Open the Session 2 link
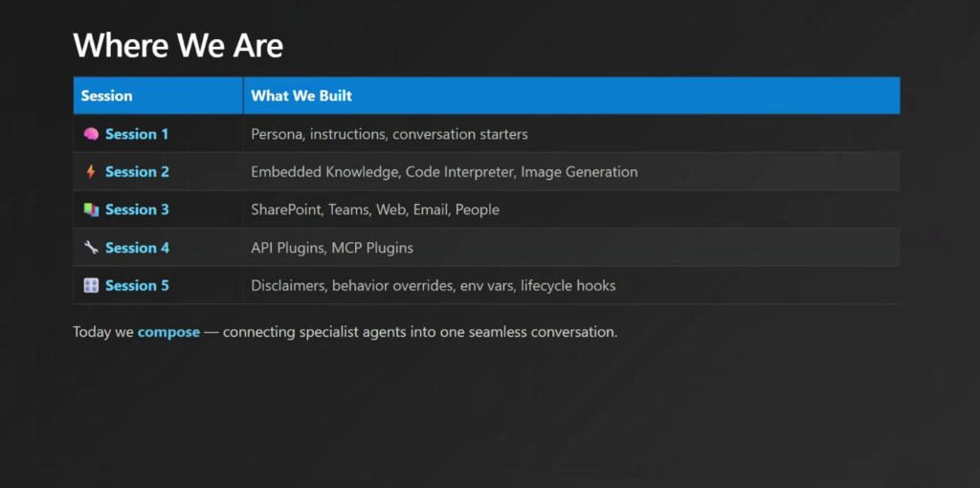Screen dimensions: 980x488 [x=137, y=172]
